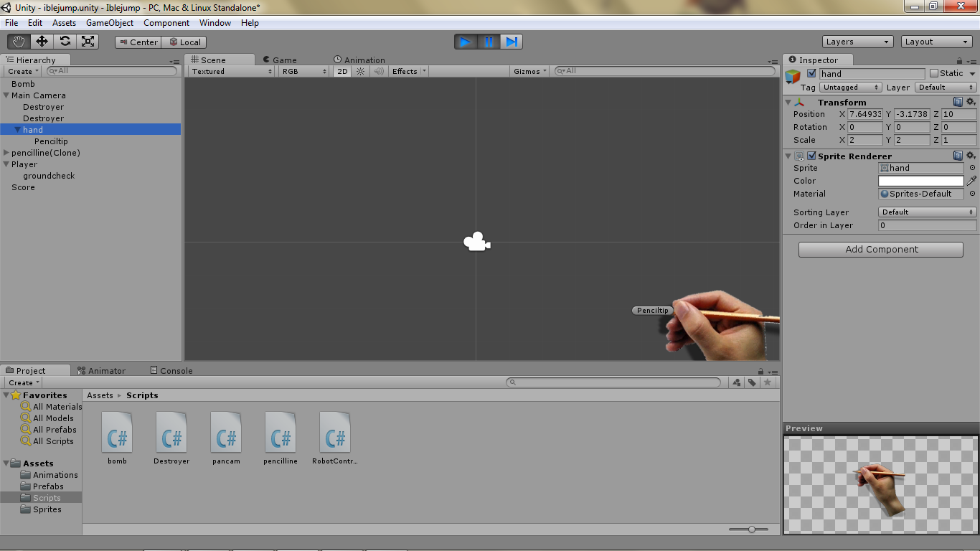This screenshot has height=551, width=980.
Task: Select the pancam C# script file
Action: click(226, 438)
